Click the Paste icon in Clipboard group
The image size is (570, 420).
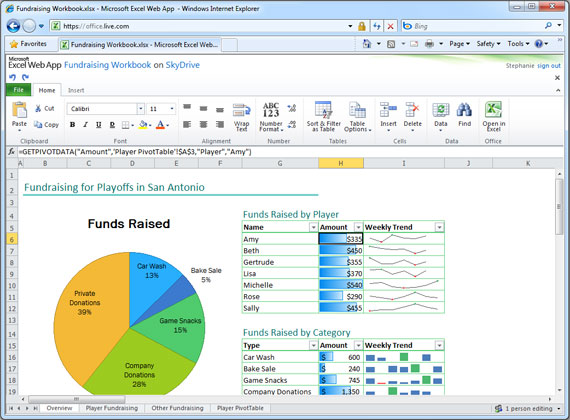point(19,110)
